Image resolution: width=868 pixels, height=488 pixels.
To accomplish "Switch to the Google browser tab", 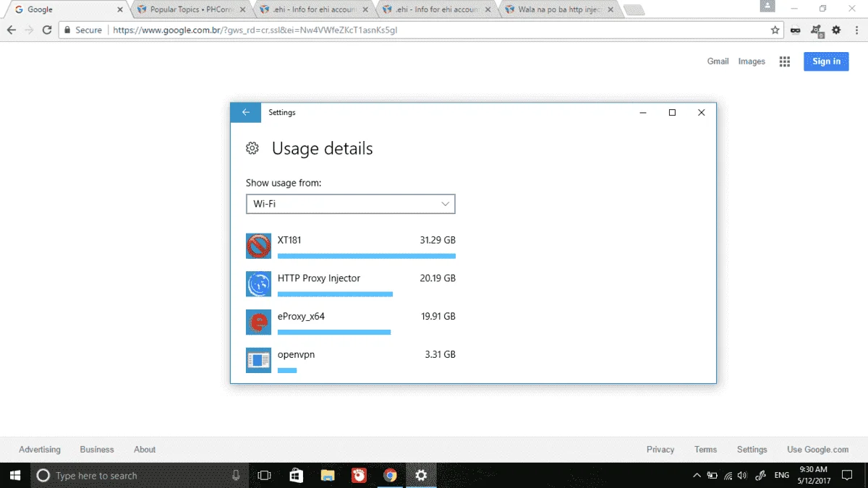I will (65, 9).
